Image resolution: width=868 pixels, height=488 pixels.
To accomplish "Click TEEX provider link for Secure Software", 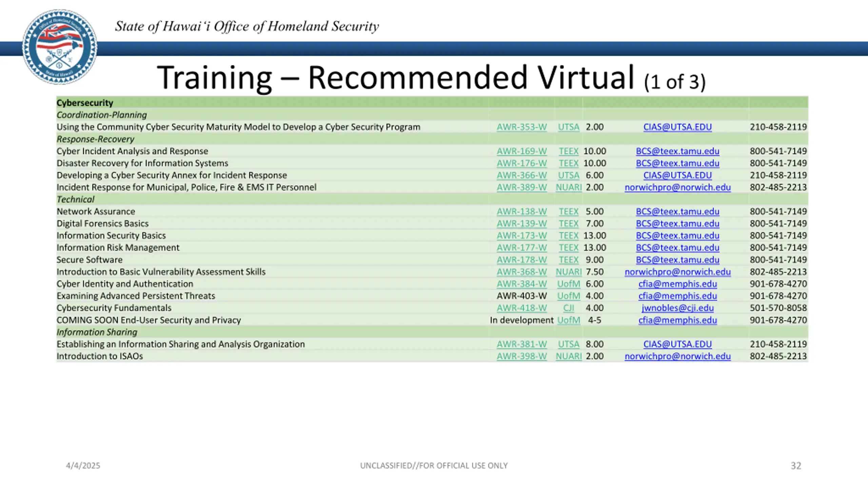I will 569,260.
